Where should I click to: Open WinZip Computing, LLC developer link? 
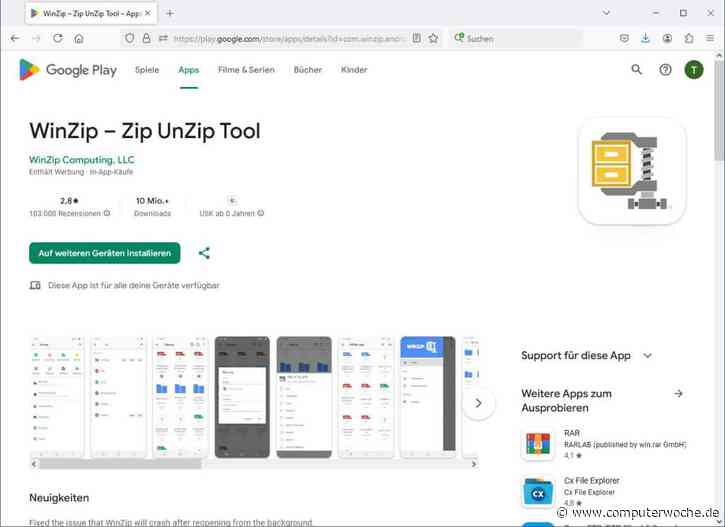[82, 160]
